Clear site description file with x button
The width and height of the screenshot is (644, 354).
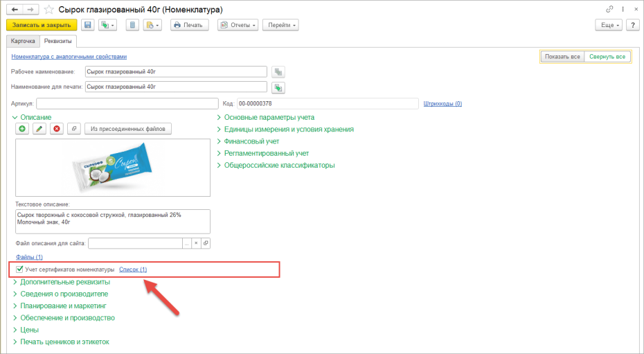pos(197,243)
